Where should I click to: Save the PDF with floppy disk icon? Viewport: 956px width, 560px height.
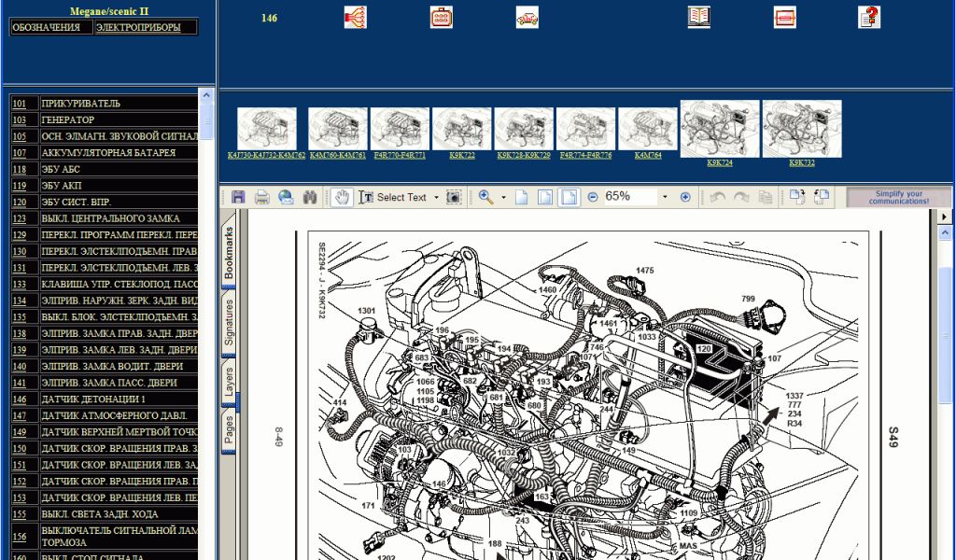(238, 197)
